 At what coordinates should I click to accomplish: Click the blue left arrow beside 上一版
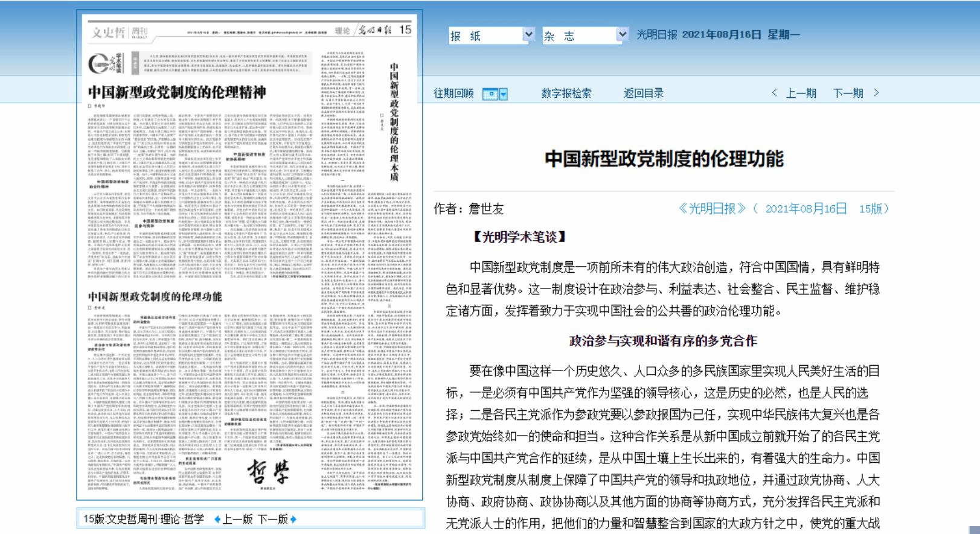click(x=217, y=519)
